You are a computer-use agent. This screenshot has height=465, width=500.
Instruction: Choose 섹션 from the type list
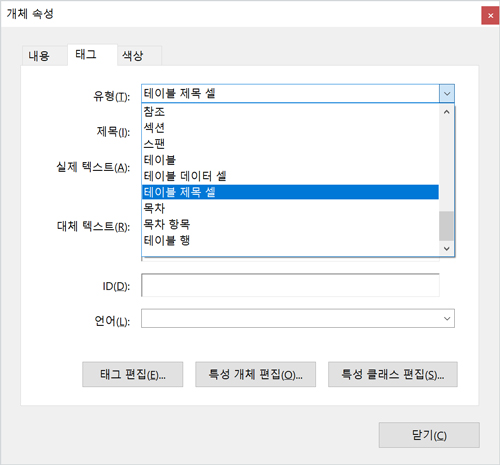point(290,127)
